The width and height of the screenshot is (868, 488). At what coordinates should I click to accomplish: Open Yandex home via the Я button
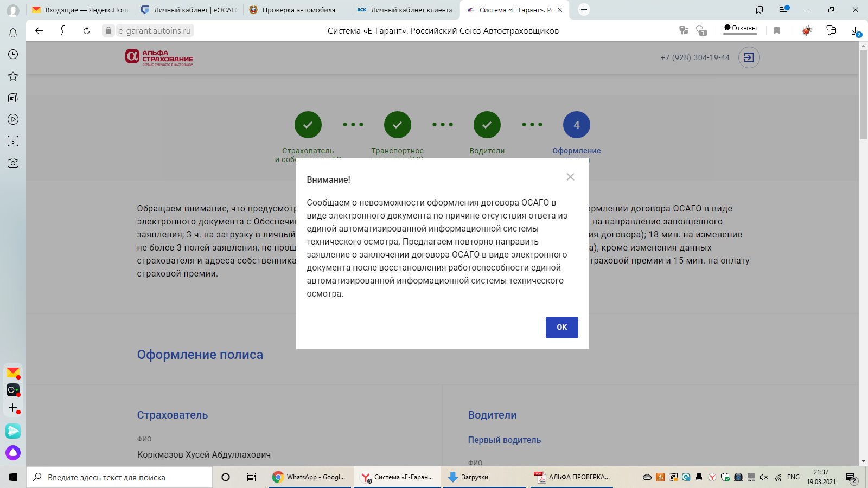[x=63, y=30]
